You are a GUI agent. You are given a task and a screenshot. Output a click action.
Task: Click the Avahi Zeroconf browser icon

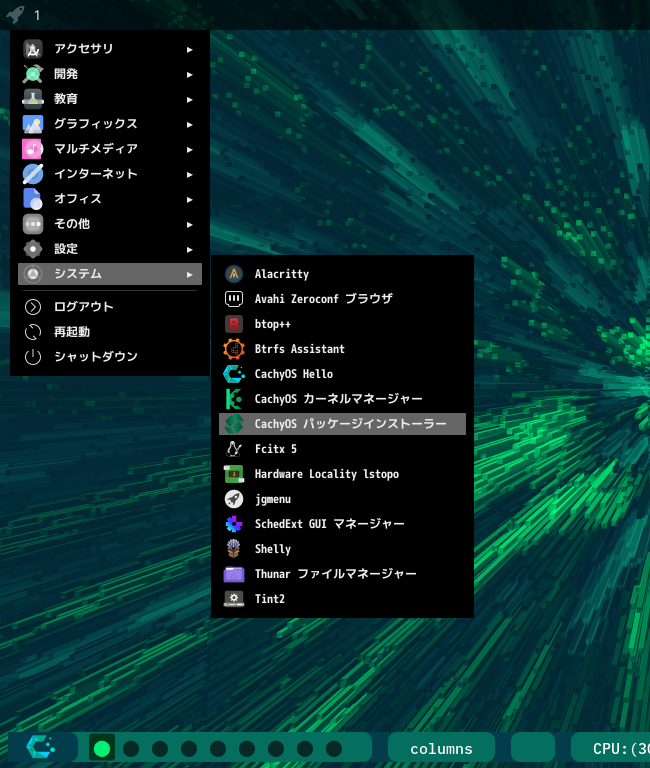tap(234, 299)
